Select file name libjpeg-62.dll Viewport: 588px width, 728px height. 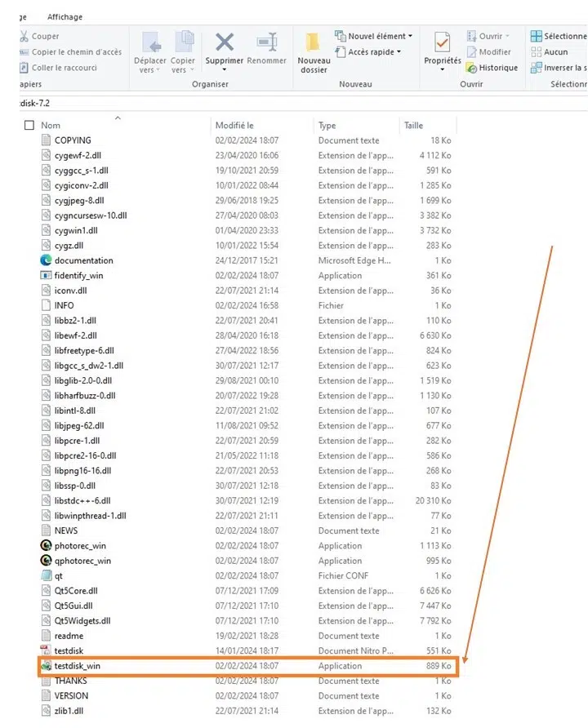pos(79,426)
